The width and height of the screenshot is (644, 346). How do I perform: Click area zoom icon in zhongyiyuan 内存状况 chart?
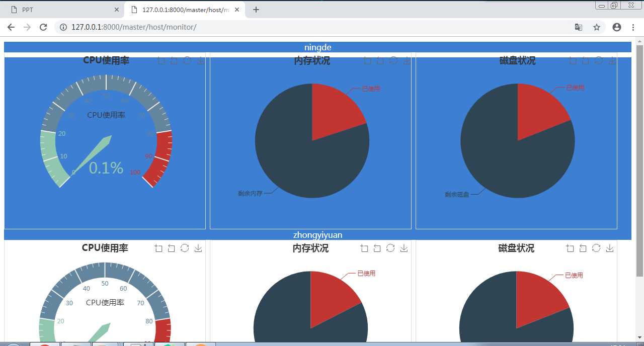point(364,248)
